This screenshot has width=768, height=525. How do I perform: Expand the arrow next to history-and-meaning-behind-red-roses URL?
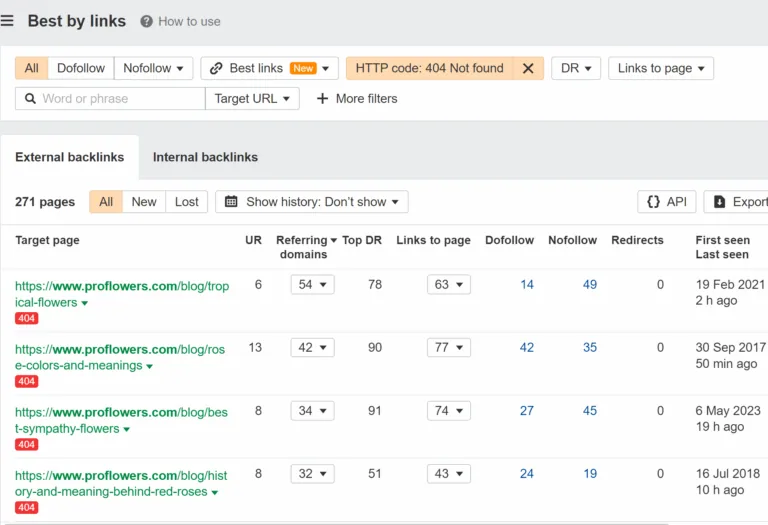click(215, 493)
